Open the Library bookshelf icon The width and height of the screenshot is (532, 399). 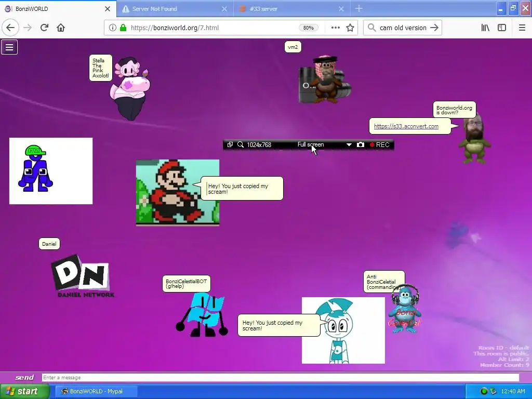(485, 28)
